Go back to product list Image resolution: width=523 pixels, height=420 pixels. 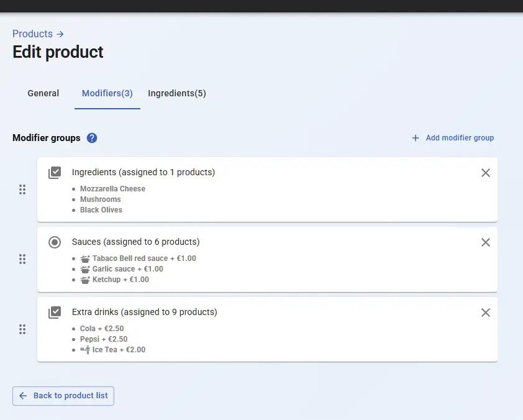tap(63, 396)
